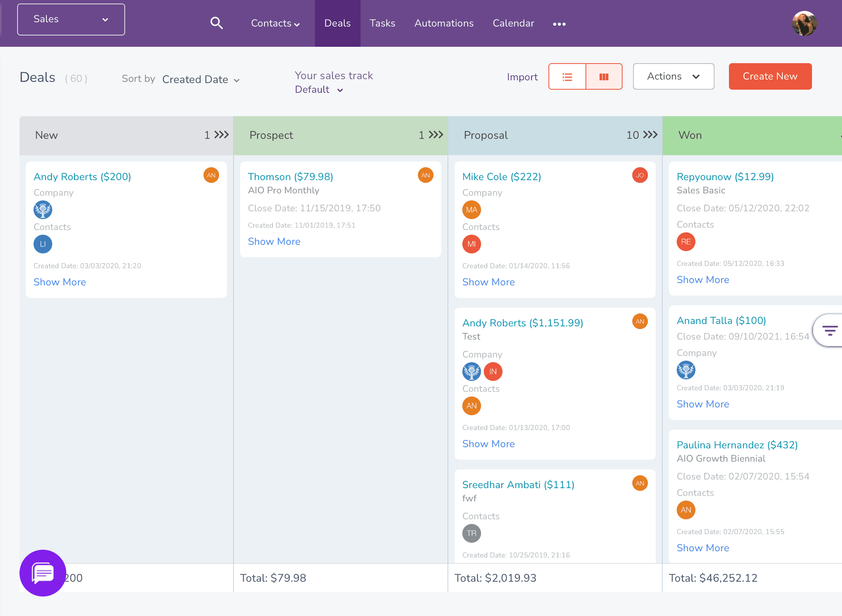Select the Deals tab in navigation

(337, 23)
